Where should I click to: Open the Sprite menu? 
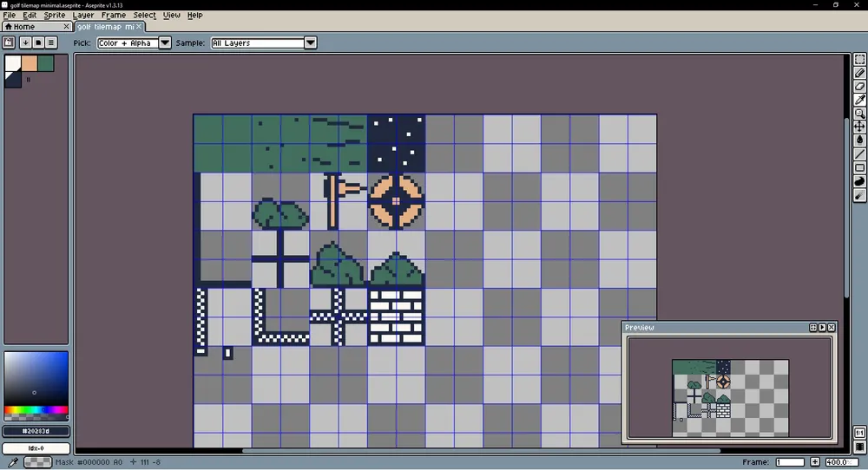[x=55, y=15]
